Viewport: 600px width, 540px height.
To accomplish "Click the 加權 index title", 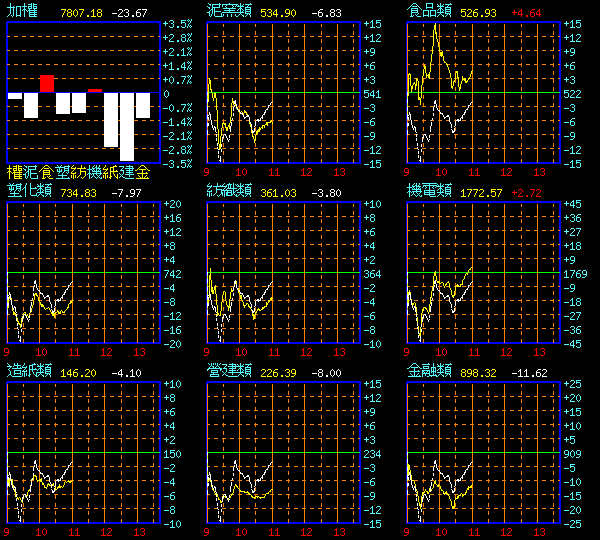I will pos(22,11).
